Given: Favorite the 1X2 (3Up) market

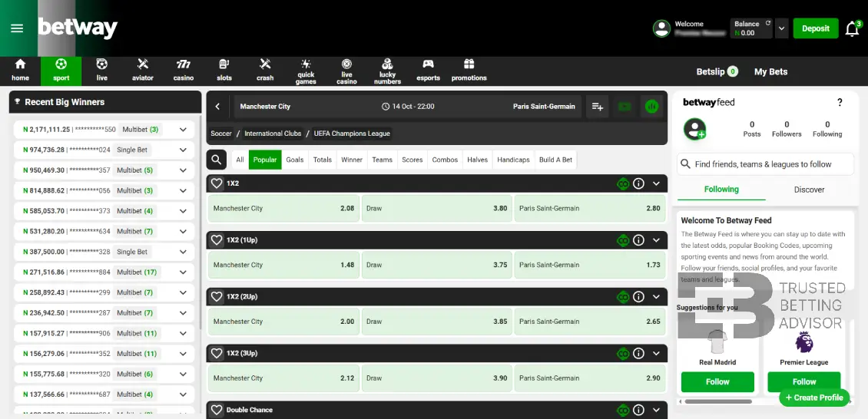Looking at the screenshot, I should [x=217, y=353].
